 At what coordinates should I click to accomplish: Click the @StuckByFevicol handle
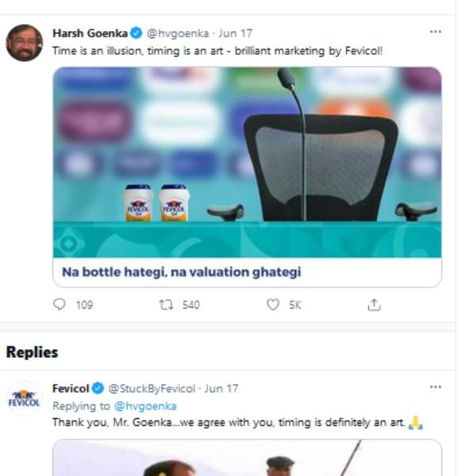pyautogui.click(x=152, y=389)
